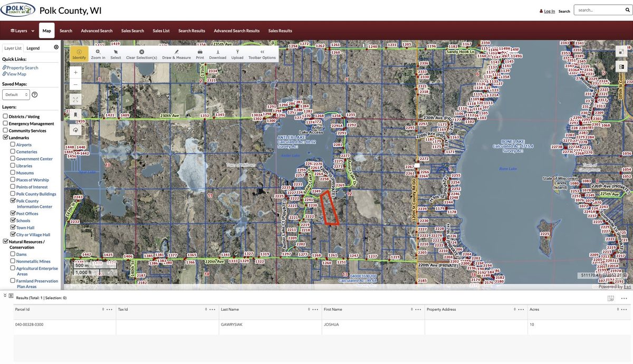Clear Selection(s) using the toolbar icon
633x364 pixels.
point(141,54)
